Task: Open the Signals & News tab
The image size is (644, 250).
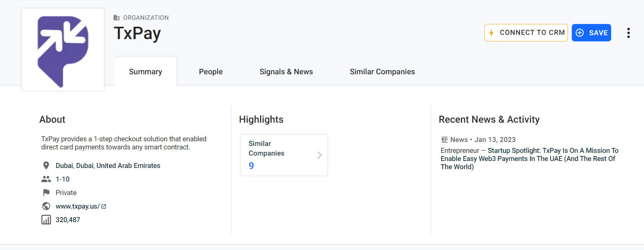Action: click(x=286, y=72)
